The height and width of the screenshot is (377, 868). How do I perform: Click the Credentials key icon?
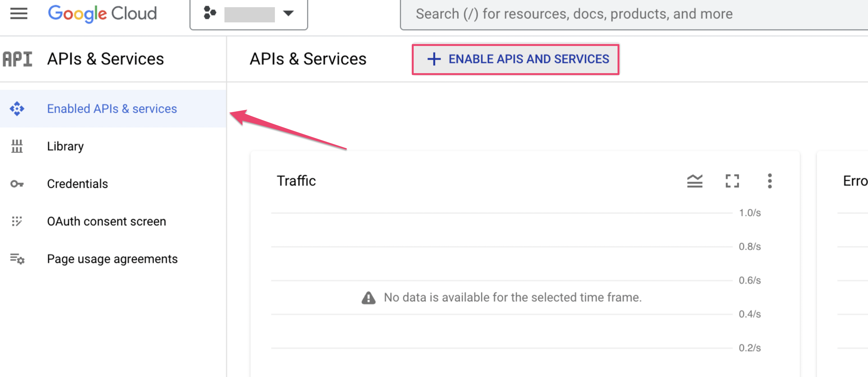[17, 184]
